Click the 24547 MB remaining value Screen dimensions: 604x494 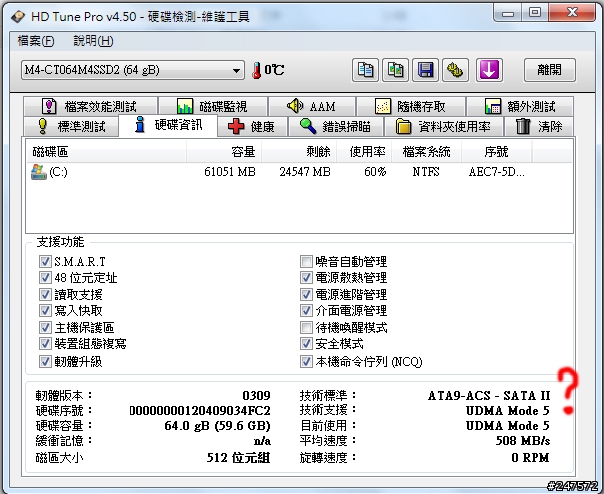point(305,172)
